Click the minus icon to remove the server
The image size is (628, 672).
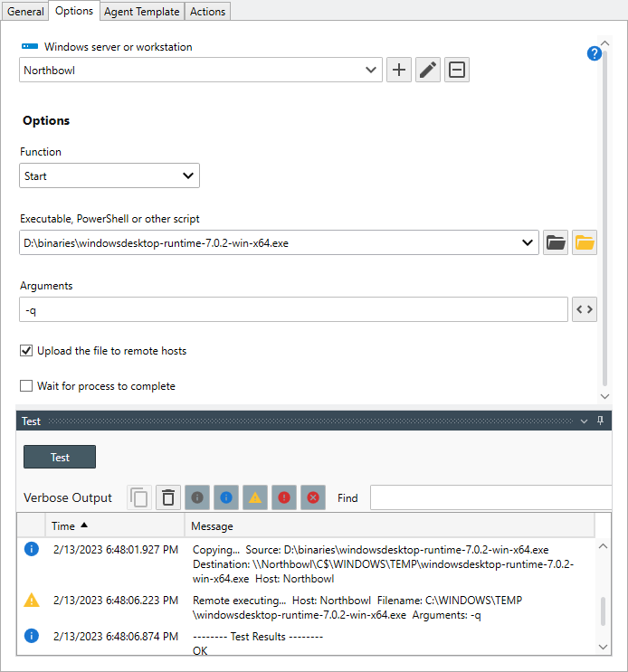pos(457,71)
